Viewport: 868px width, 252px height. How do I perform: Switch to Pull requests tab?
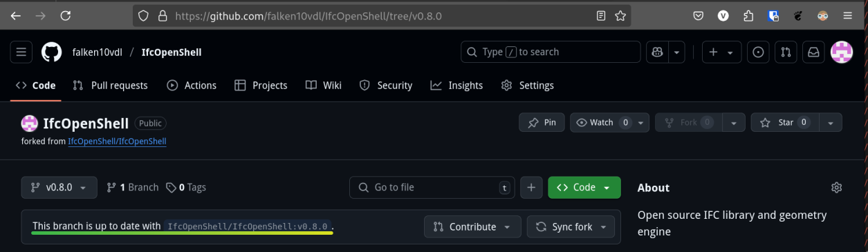[110, 86]
